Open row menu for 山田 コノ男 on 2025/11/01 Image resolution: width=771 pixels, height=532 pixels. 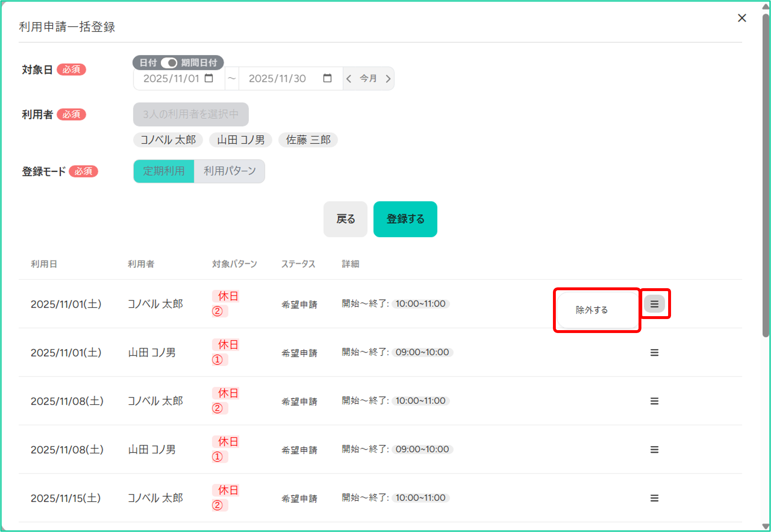point(654,352)
